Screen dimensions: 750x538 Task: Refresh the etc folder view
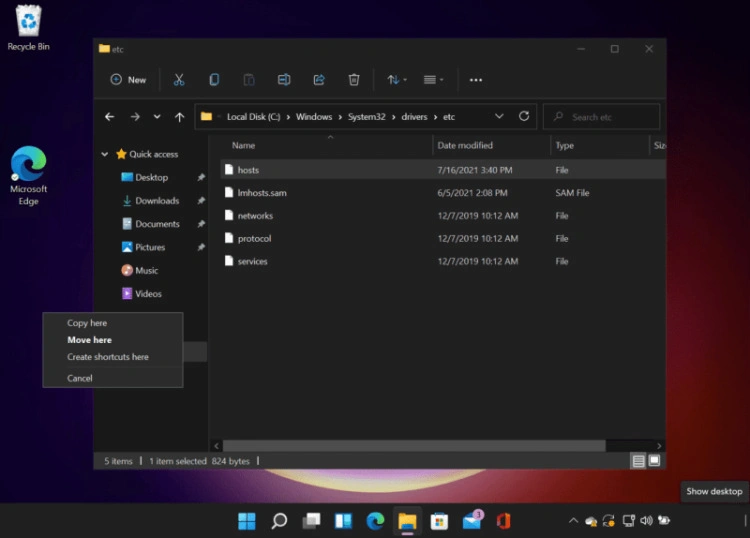click(524, 116)
